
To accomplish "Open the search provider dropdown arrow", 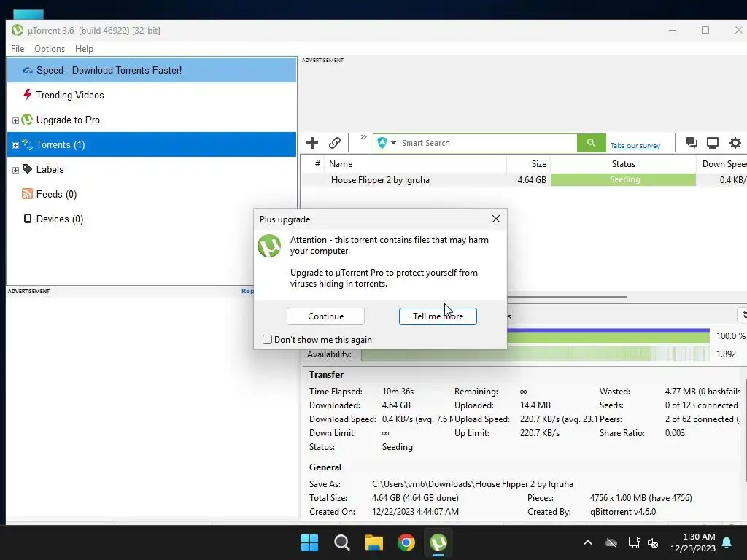I will coord(393,143).
